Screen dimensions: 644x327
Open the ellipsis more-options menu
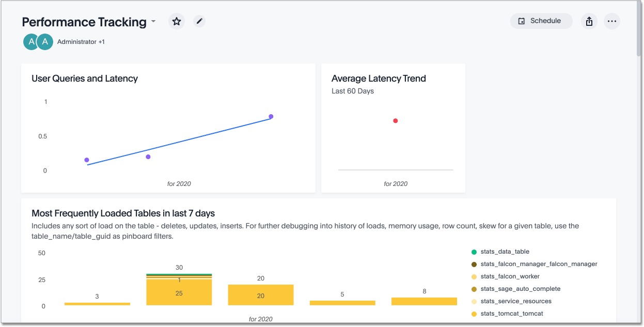612,21
